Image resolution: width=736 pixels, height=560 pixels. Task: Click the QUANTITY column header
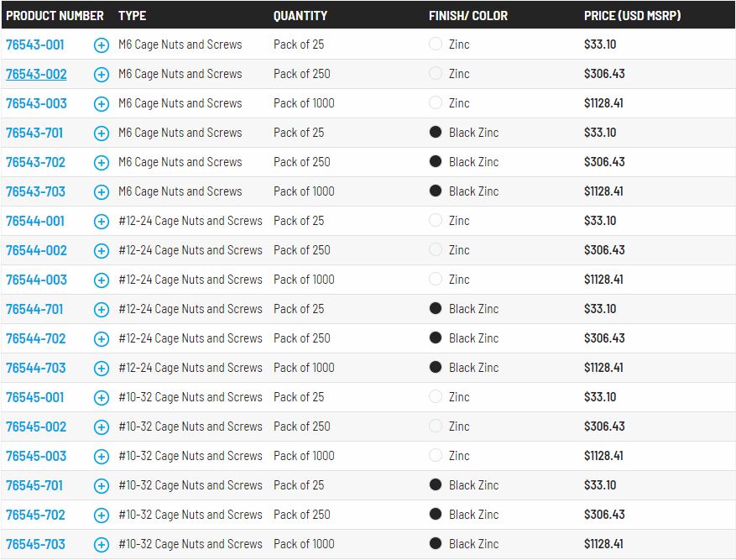(300, 15)
